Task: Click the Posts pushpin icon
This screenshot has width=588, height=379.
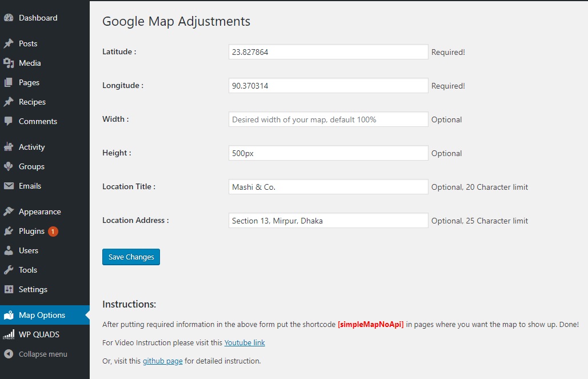Action: (x=9, y=43)
